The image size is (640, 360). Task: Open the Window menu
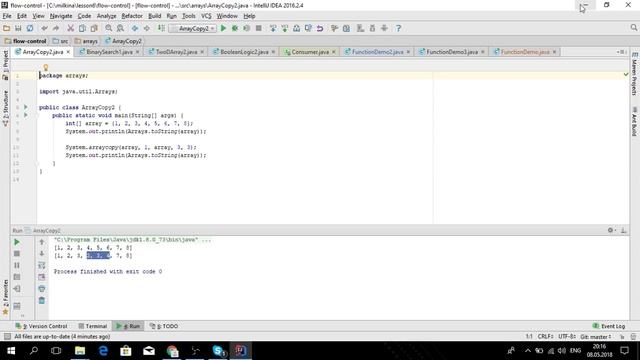coord(227,16)
